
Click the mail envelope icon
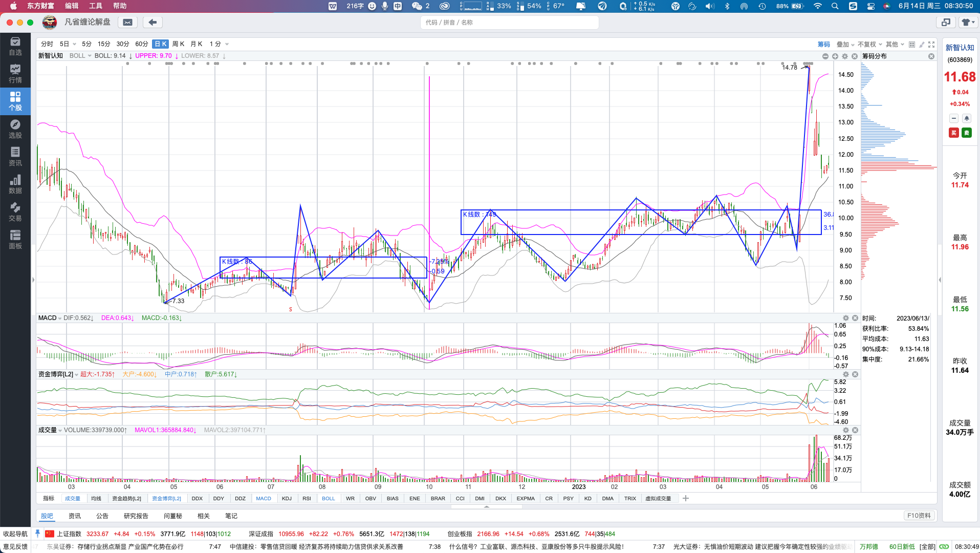tap(128, 22)
